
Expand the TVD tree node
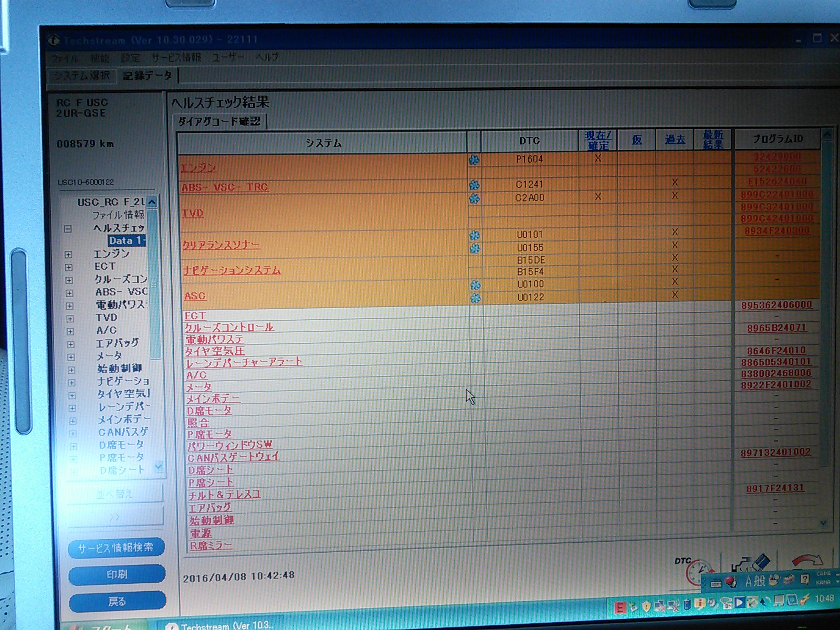click(x=70, y=319)
